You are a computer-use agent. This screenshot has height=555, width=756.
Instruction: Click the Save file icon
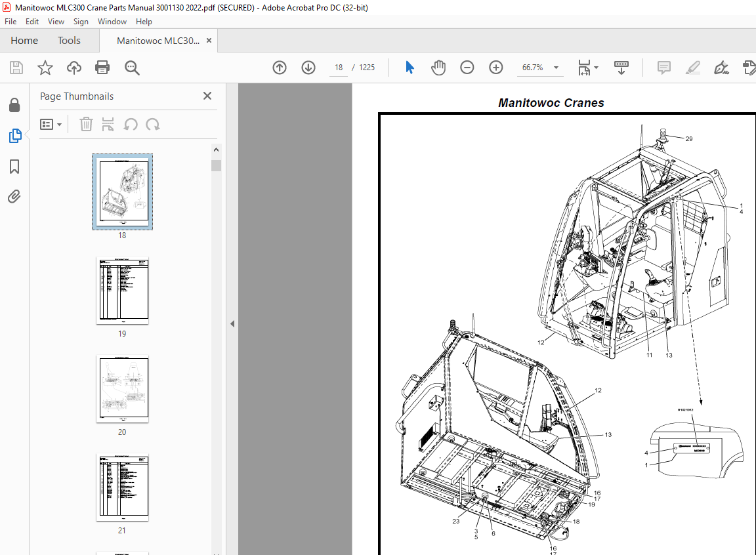click(16, 68)
